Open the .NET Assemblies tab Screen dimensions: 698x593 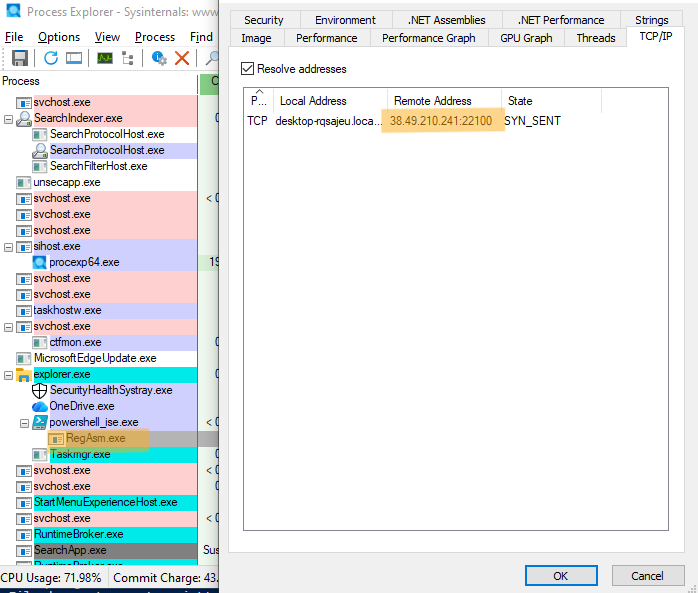coord(446,20)
